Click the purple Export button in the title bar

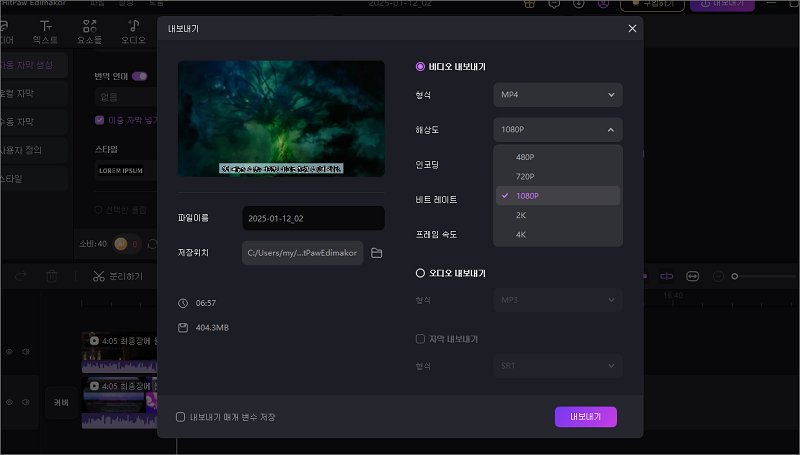coord(722,5)
